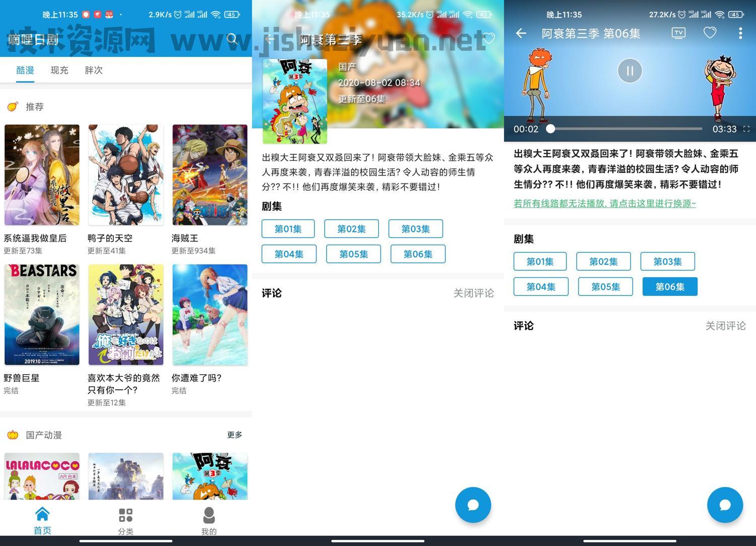Enter fullscreen from the player bar
The image size is (756, 546).
[x=746, y=129]
